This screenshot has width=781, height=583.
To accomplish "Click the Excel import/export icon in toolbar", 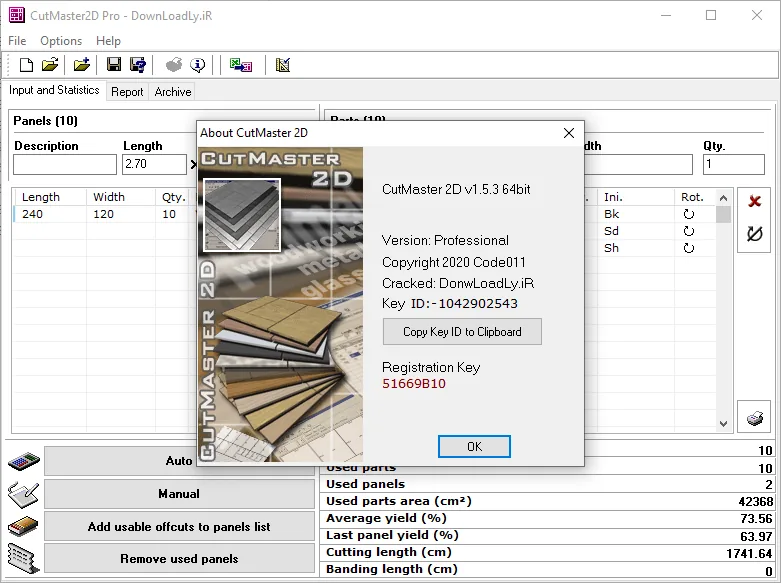I will (x=241, y=65).
